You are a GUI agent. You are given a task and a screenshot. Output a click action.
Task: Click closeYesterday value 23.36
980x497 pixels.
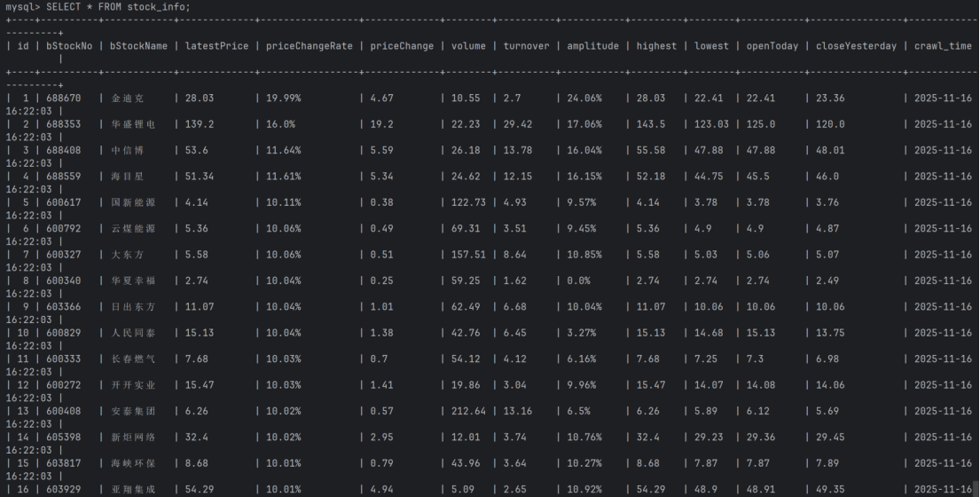(830, 99)
